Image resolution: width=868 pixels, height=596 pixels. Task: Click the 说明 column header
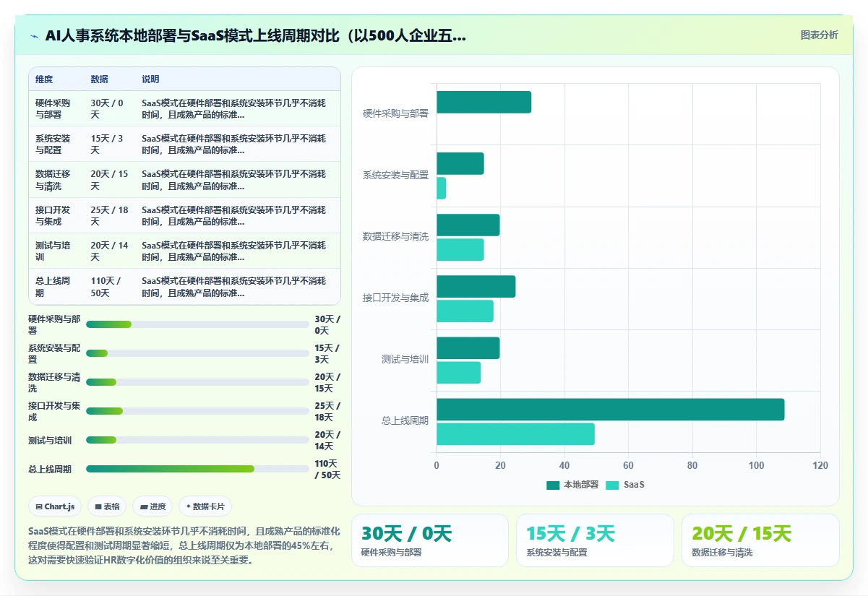150,79
